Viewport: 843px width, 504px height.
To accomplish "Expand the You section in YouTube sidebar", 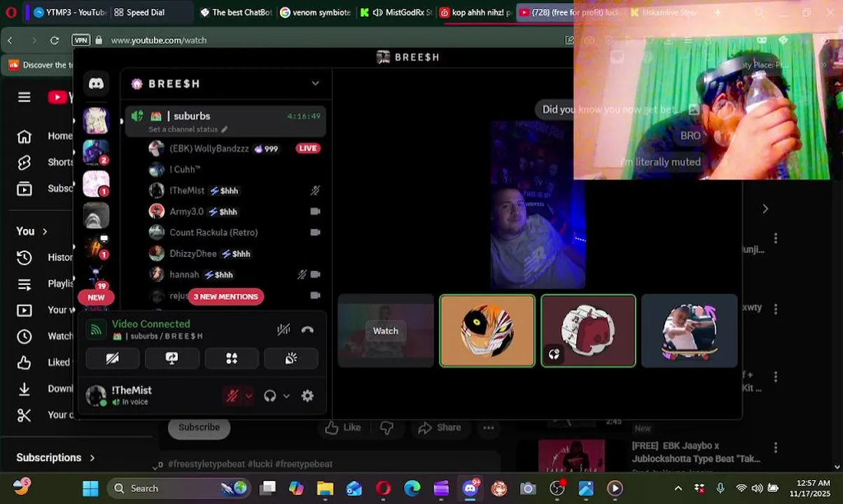I will (x=32, y=231).
